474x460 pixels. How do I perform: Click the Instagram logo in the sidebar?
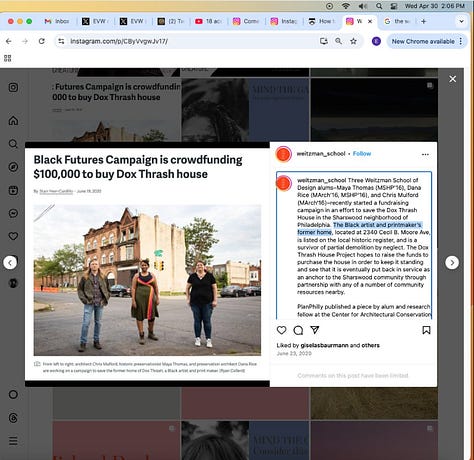13,87
